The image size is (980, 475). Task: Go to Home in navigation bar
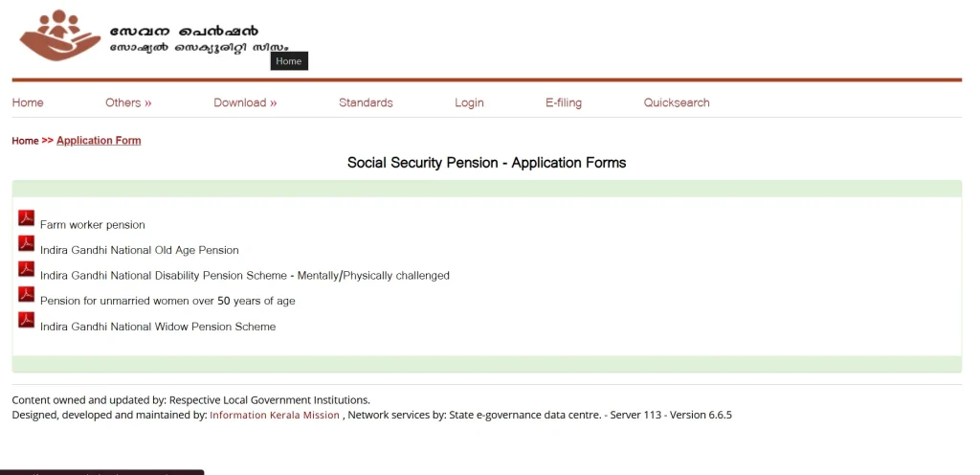click(x=28, y=102)
